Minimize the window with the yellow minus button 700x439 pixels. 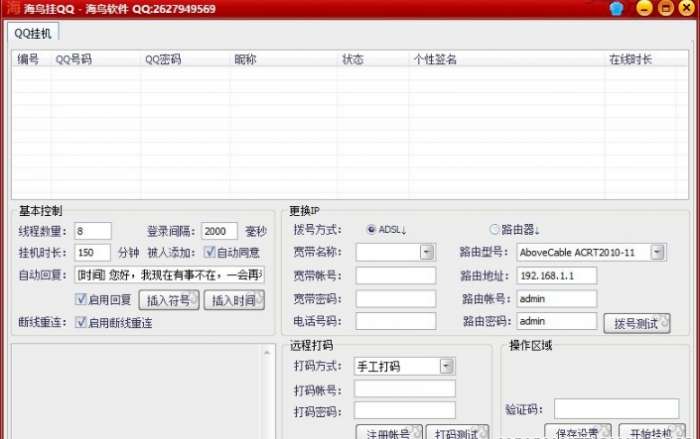click(x=644, y=8)
